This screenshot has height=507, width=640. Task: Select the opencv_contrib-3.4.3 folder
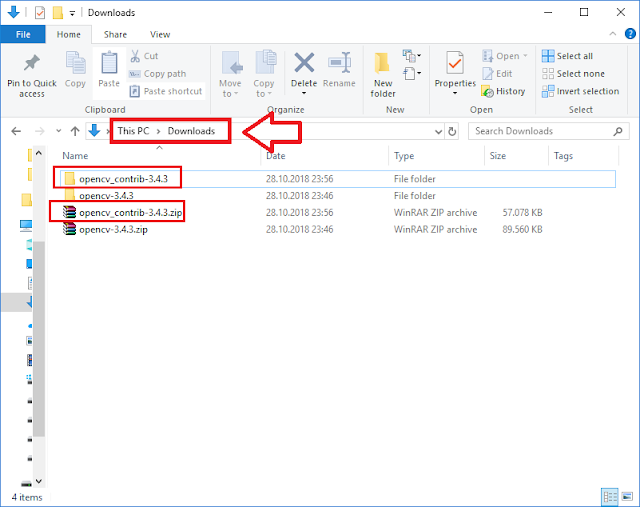pyautogui.click(x=338, y=179)
